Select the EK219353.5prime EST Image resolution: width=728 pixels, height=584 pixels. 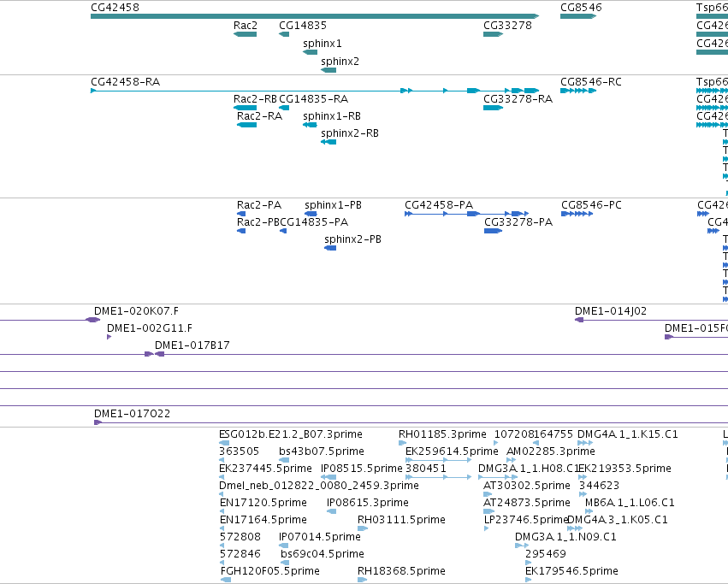pyautogui.click(x=583, y=477)
